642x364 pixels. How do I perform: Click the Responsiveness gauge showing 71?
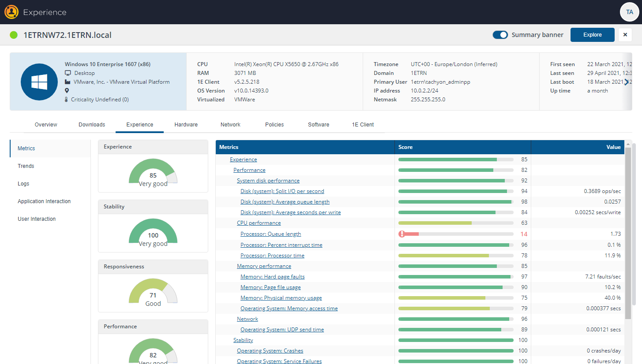[153, 292]
